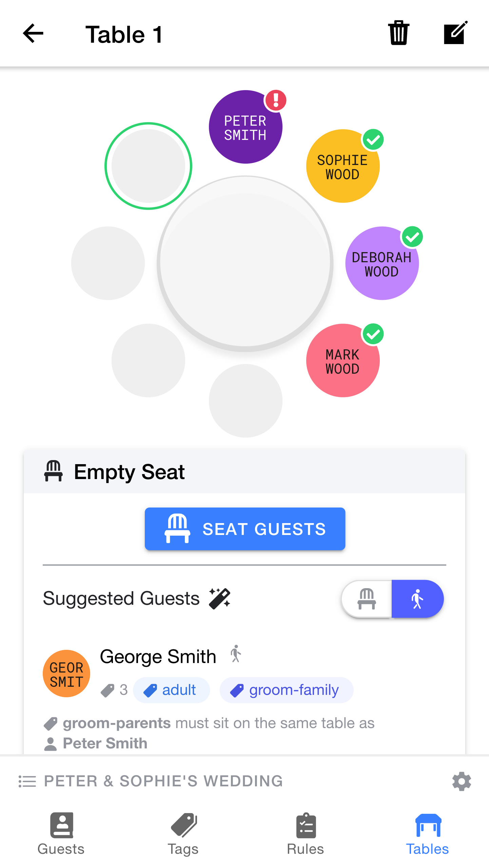Open the edit table pencil icon

[x=455, y=33]
